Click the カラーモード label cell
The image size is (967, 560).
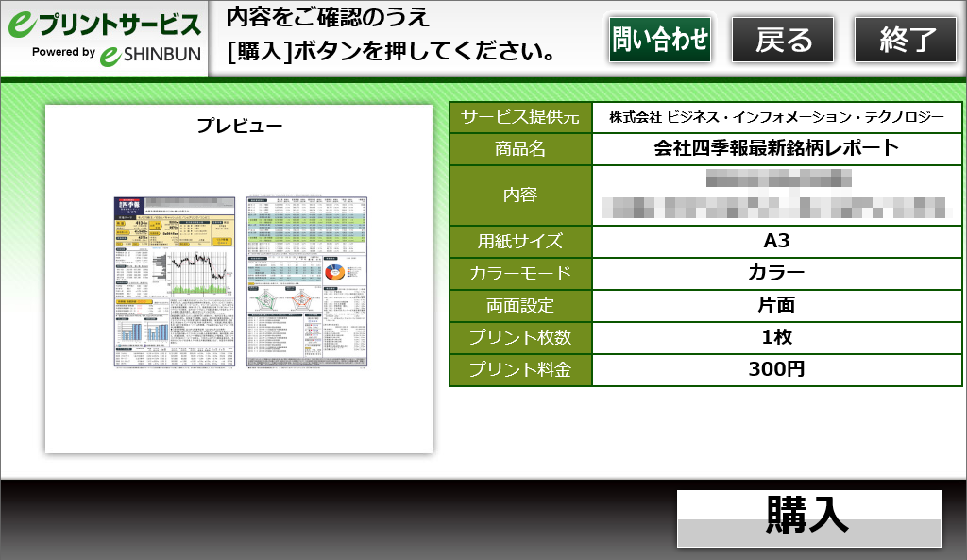[x=520, y=273]
